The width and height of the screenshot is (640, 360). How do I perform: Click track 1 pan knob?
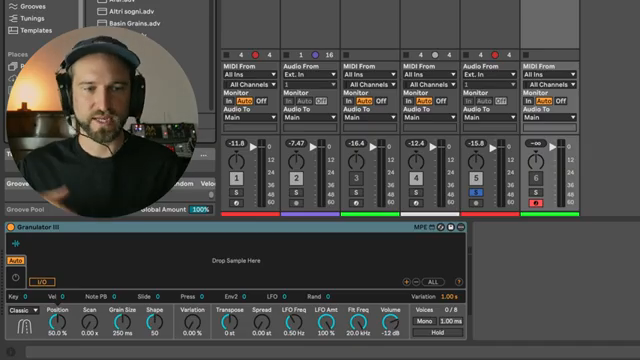pyautogui.click(x=236, y=161)
